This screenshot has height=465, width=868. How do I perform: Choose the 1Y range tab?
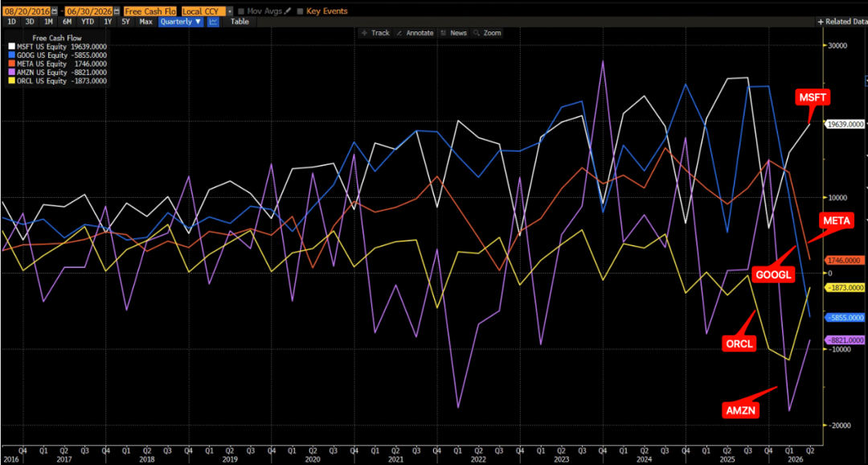[x=108, y=22]
